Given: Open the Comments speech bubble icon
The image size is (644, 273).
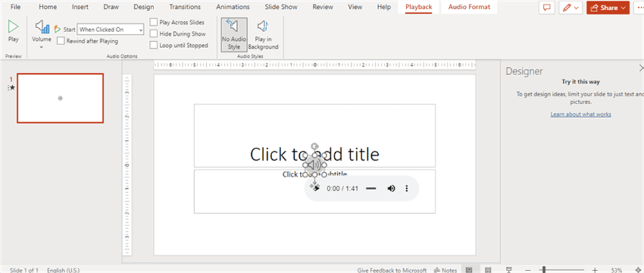Looking at the screenshot, I should coord(547,8).
